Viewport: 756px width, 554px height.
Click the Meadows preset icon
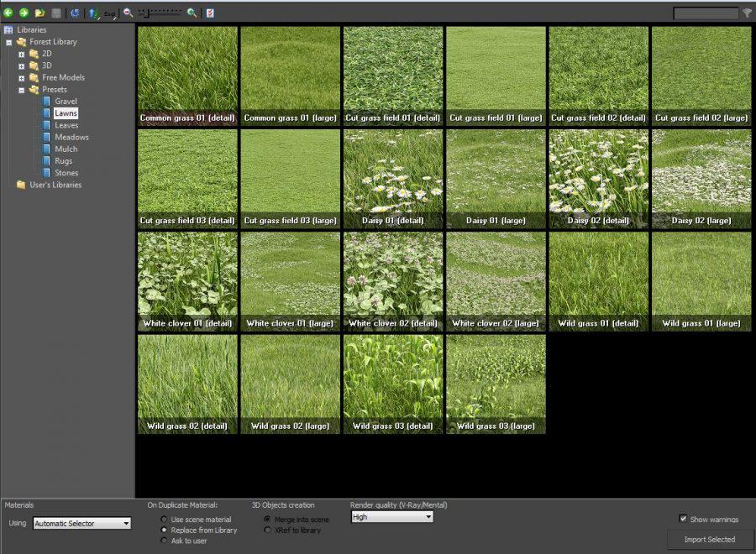pyautogui.click(x=46, y=137)
